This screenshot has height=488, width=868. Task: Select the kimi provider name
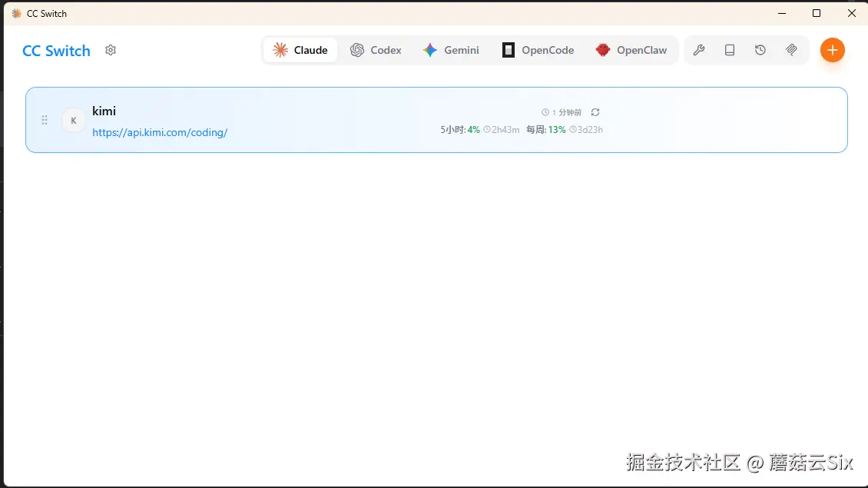coord(104,111)
